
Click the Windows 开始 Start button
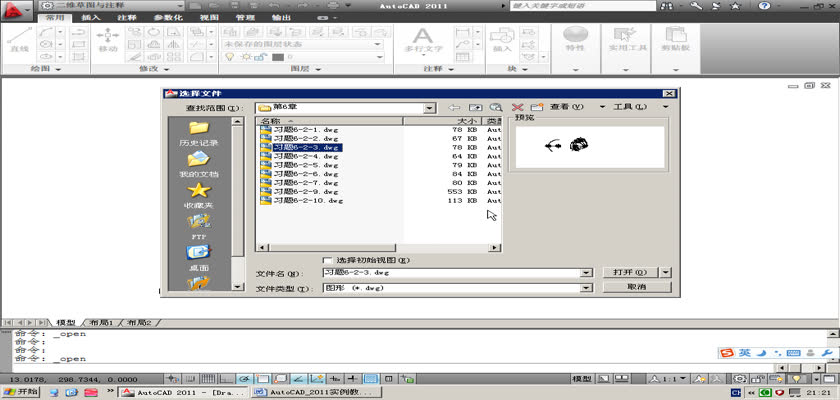[x=22, y=393]
